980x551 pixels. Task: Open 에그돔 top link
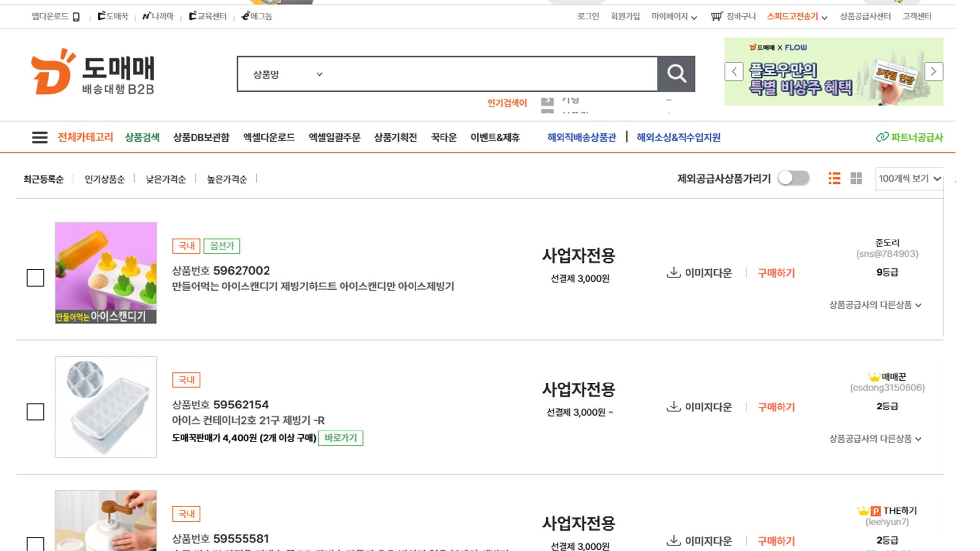[x=256, y=16]
